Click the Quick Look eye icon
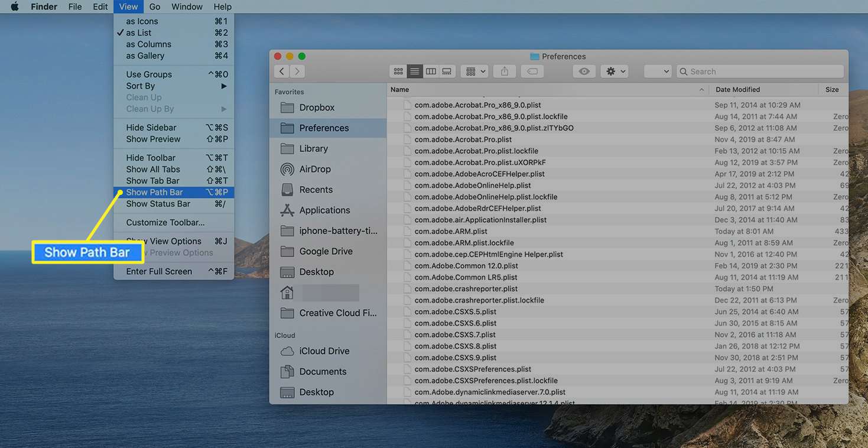The height and width of the screenshot is (448, 868). click(584, 72)
